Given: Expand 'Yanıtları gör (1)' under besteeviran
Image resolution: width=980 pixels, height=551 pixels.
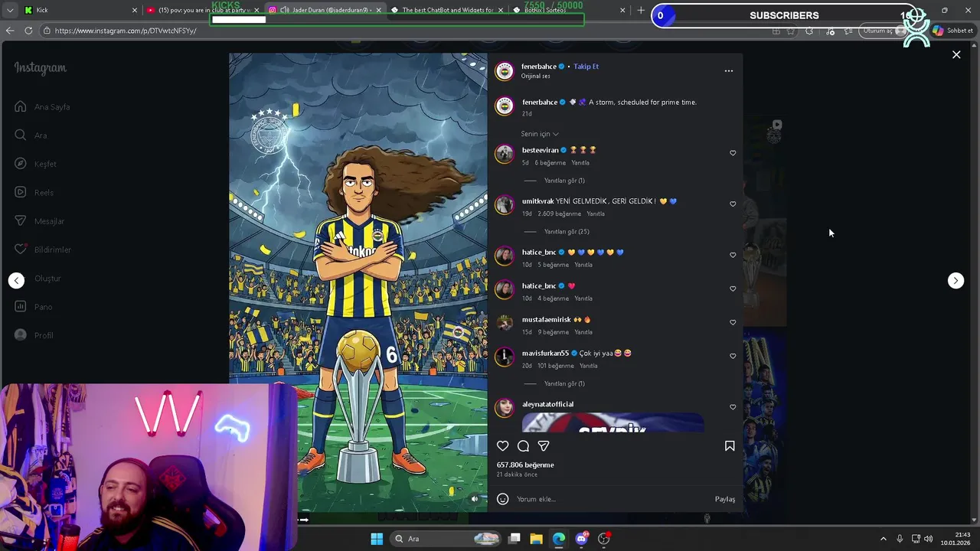Looking at the screenshot, I should [x=564, y=181].
